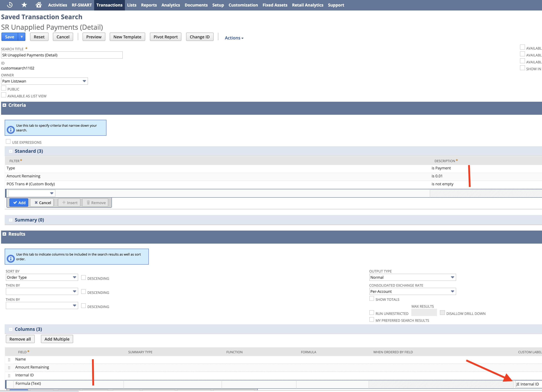Click the Criteria section collapse icon
The height and width of the screenshot is (392, 542).
4,105
